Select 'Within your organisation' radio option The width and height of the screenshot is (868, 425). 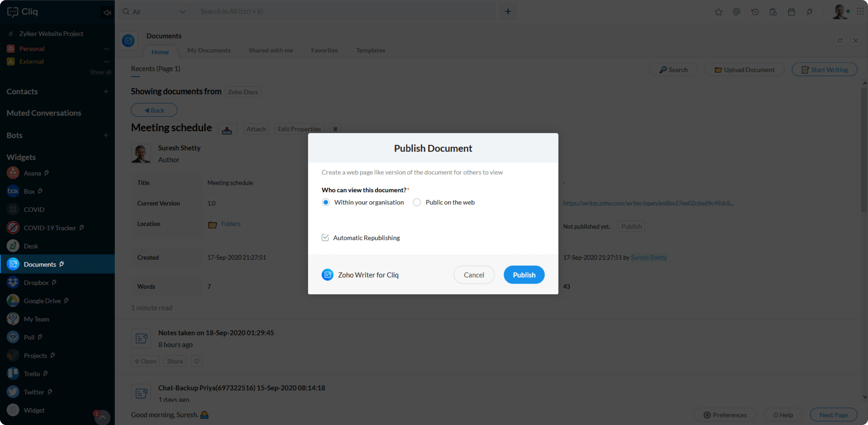click(325, 202)
